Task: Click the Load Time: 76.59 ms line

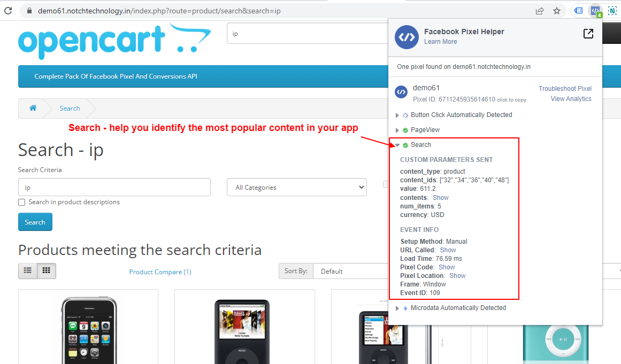Action: tap(431, 259)
